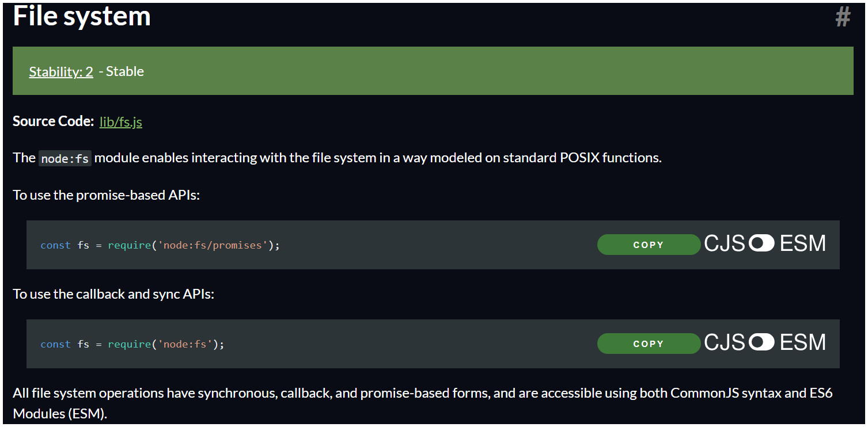Copy the callback and sync node:fs snippet
Screen dimensions: 868x427
(649, 344)
